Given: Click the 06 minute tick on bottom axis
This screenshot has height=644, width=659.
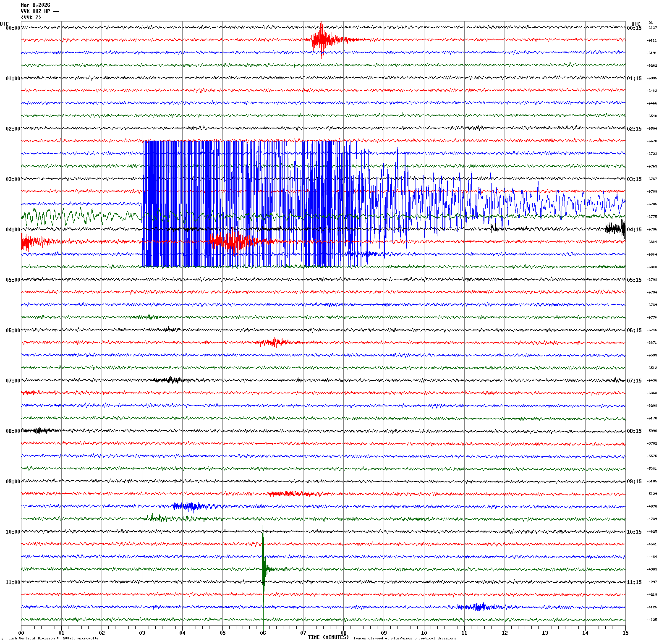Looking at the screenshot, I should [263, 633].
